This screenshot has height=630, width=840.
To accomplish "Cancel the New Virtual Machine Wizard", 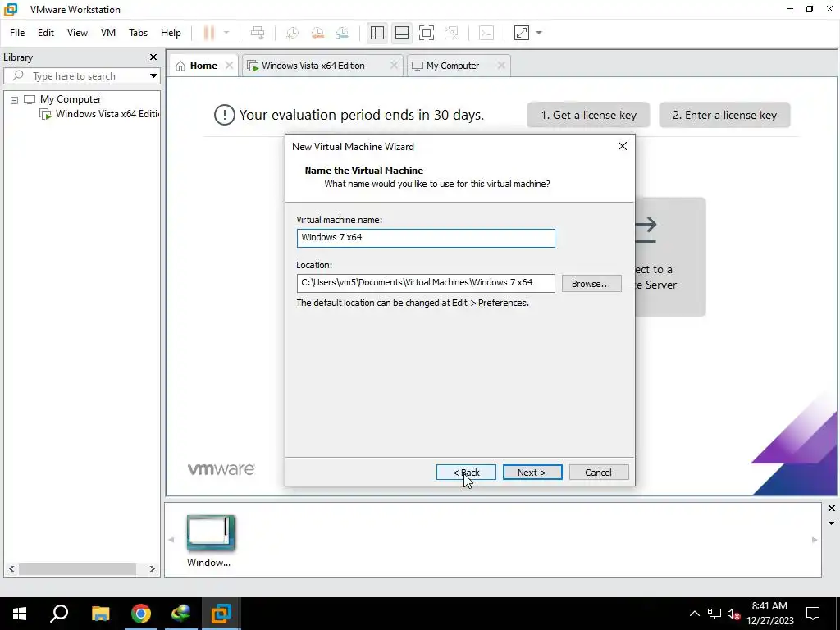I will (598, 472).
